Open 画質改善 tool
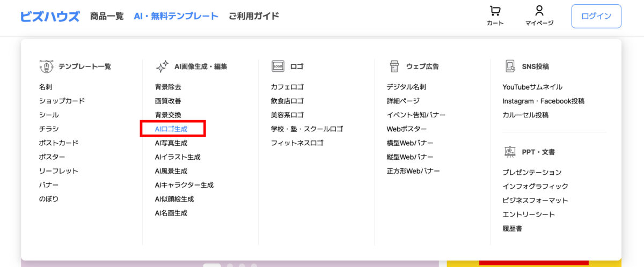The height and width of the screenshot is (267, 644). pos(168,101)
